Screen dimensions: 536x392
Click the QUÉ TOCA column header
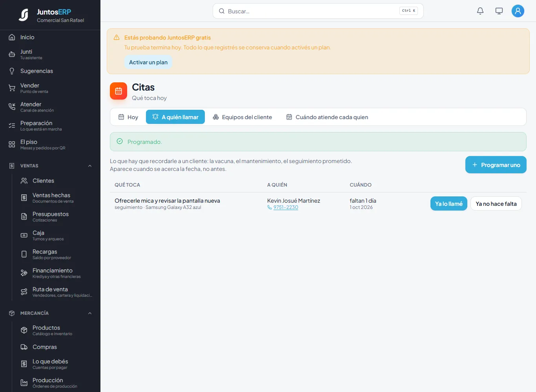(127, 185)
